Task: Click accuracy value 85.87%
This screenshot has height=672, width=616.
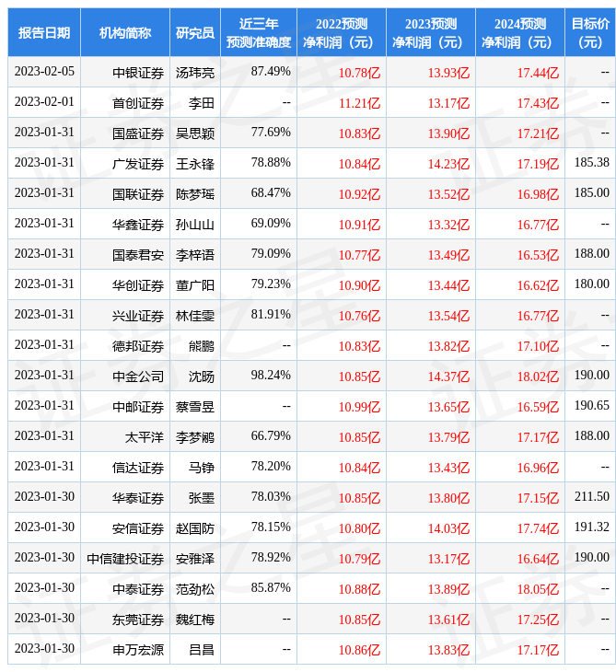Action: [x=271, y=588]
